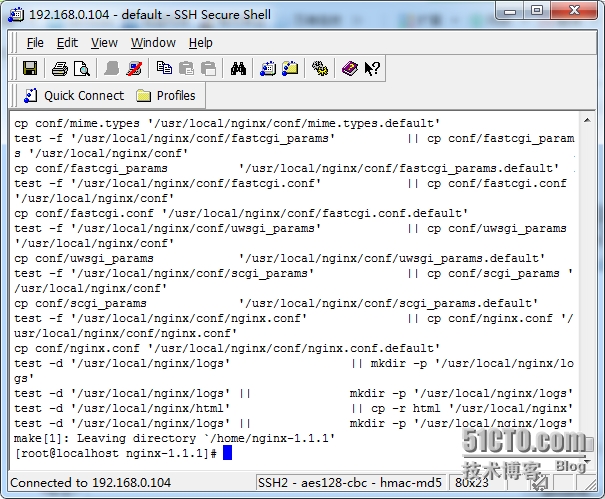Click 'cp conf/nginx.conf' nginx.conf.default line
The height and width of the screenshot is (499, 605).
click(227, 348)
